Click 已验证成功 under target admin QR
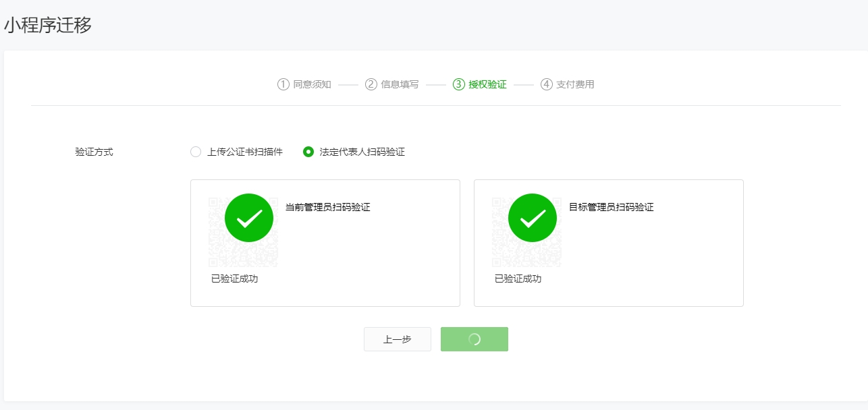Screen dimensions: 868x410 [518, 279]
